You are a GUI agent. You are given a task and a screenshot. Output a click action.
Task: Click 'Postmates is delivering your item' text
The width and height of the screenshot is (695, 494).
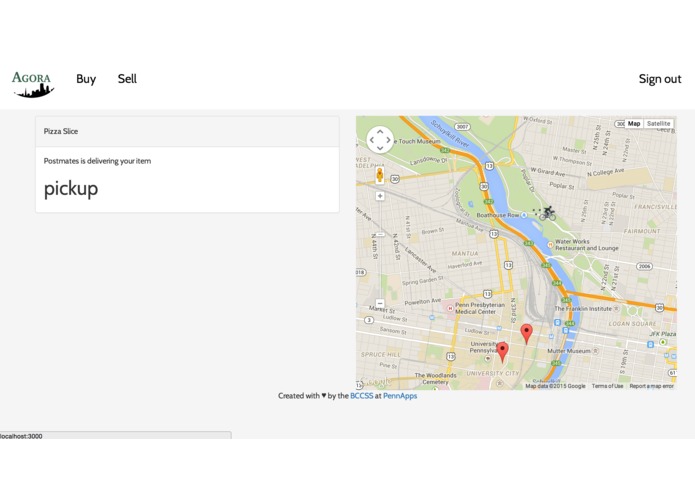pos(97,161)
